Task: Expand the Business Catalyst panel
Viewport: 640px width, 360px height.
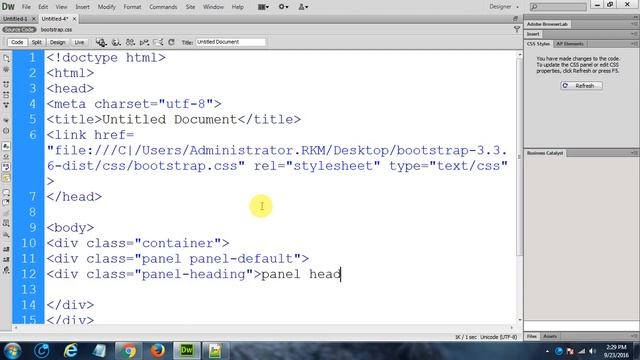Action: tap(544, 153)
